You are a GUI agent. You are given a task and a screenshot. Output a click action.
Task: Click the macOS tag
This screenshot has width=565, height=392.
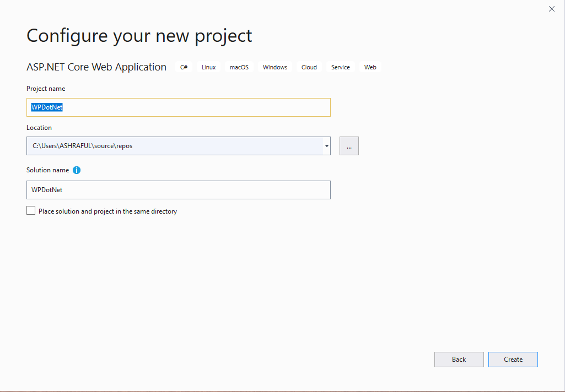239,67
